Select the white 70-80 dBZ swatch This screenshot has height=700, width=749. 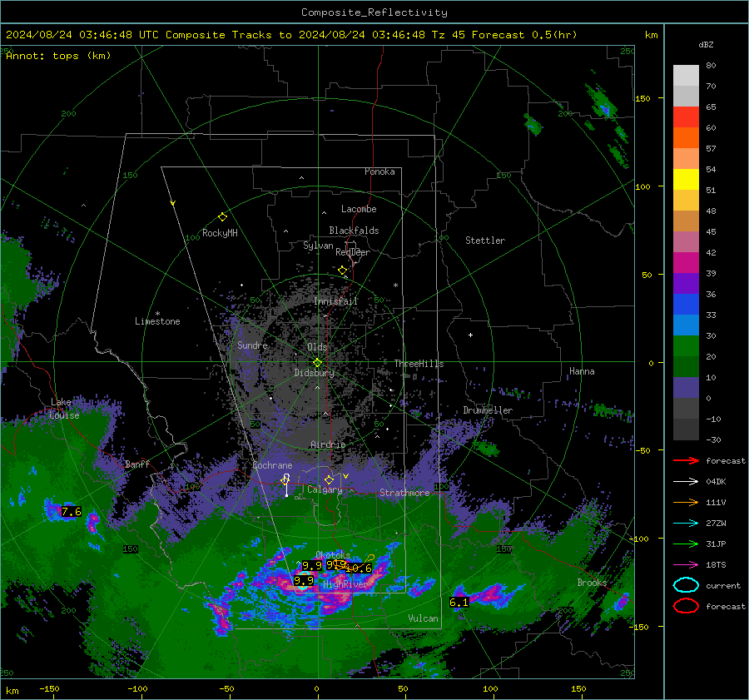[x=686, y=75]
